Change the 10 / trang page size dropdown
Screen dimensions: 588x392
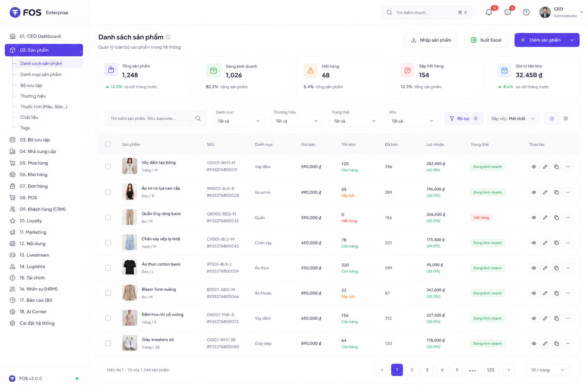click(547, 370)
